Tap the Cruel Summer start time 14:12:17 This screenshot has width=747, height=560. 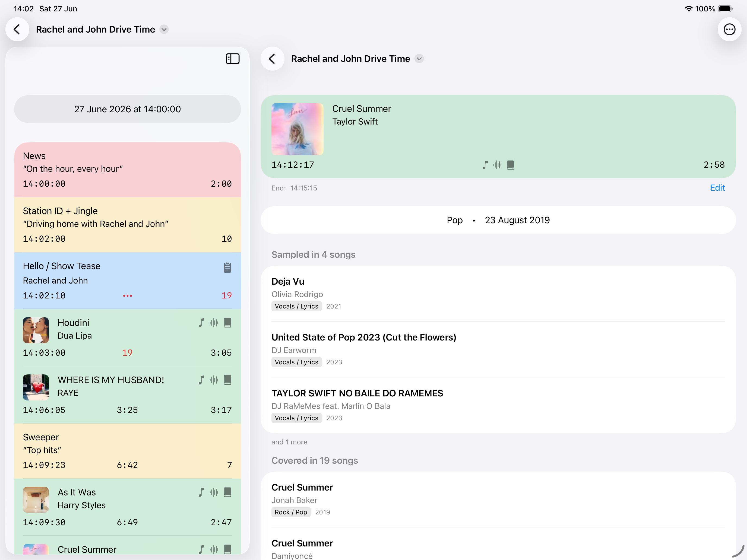pyautogui.click(x=293, y=165)
